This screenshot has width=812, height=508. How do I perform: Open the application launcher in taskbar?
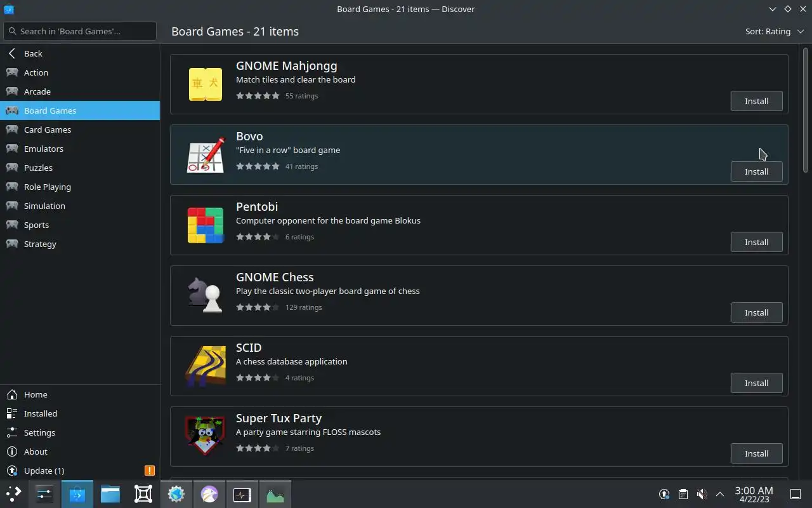click(14, 493)
